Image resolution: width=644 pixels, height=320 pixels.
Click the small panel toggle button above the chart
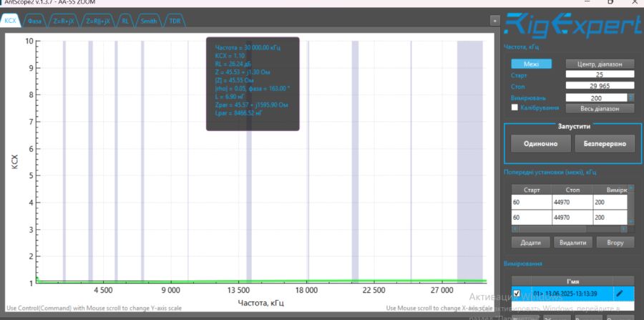[x=494, y=21]
